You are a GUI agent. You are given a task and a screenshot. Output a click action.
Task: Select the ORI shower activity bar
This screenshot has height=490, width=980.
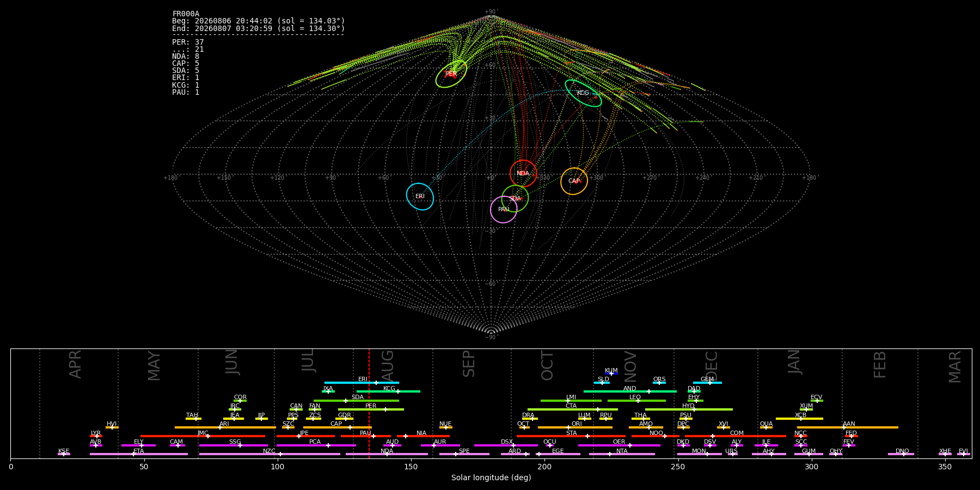(x=575, y=427)
